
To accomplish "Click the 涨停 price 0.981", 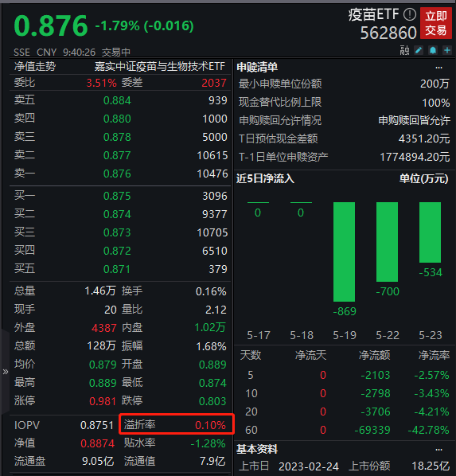I will (x=103, y=401).
